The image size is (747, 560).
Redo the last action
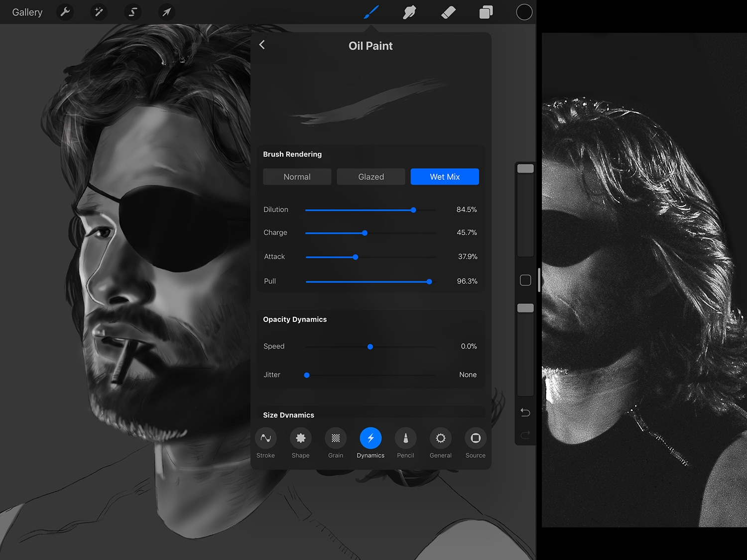point(525,435)
